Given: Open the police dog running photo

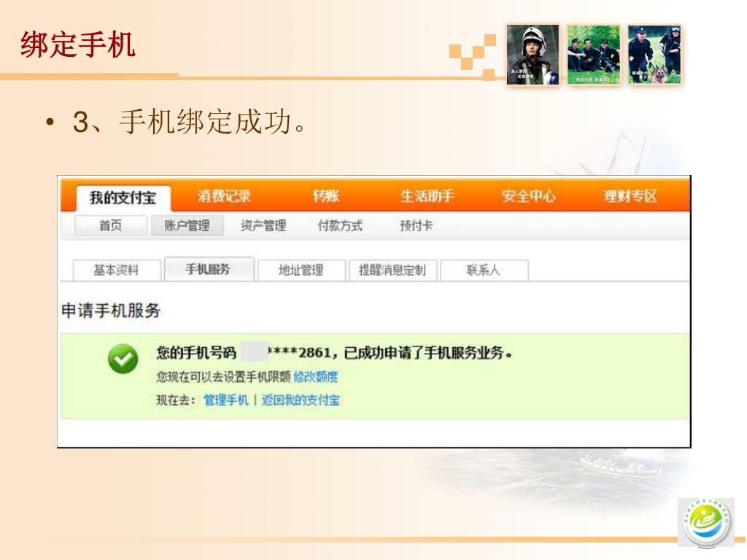Looking at the screenshot, I should pos(654,54).
